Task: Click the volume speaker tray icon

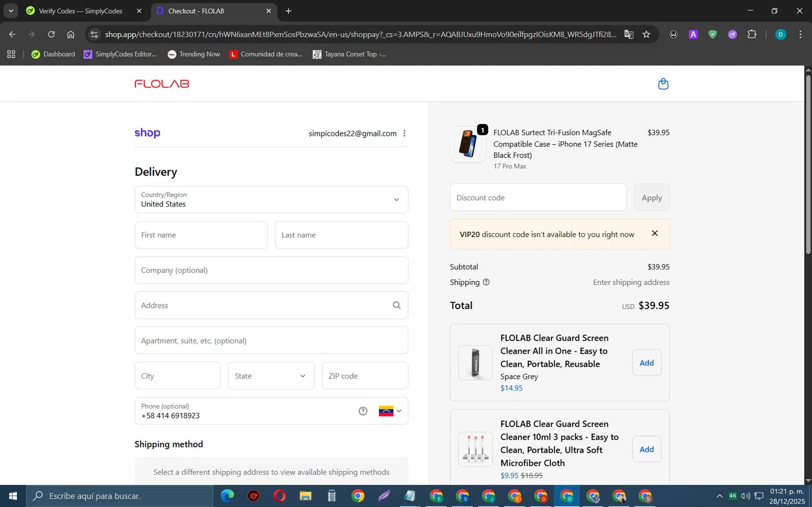Action: point(745,496)
